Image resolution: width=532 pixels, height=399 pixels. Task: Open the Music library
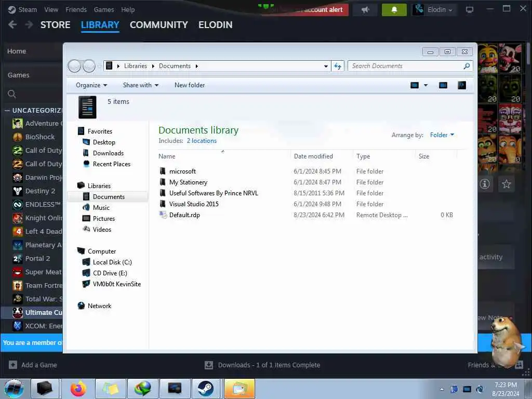click(x=101, y=208)
